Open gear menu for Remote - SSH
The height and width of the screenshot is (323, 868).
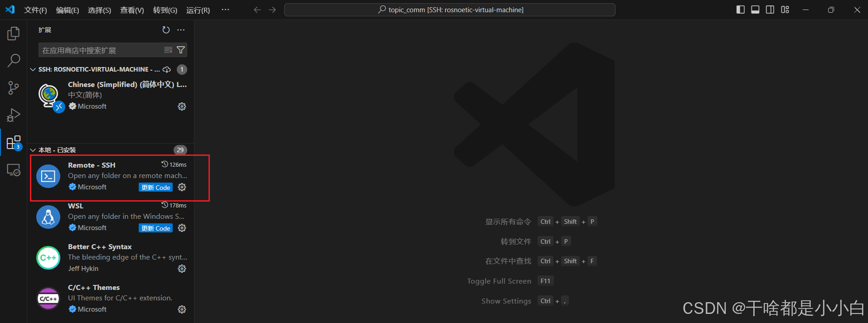[182, 187]
